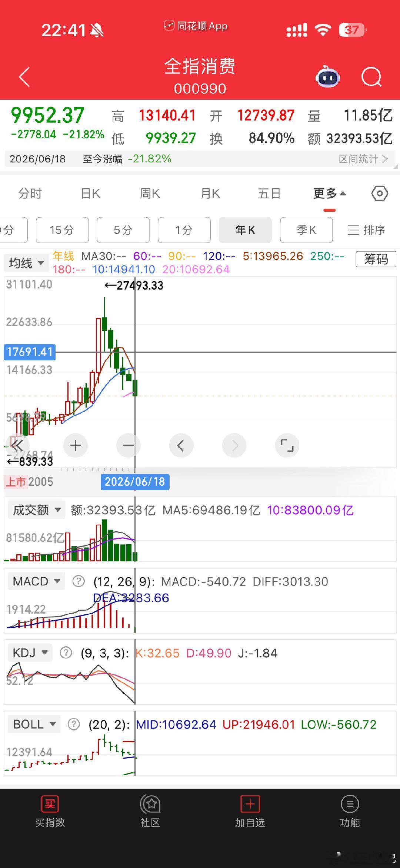Tap the 买指数 buy icon
Screen dimensions: 400x868
click(50, 812)
